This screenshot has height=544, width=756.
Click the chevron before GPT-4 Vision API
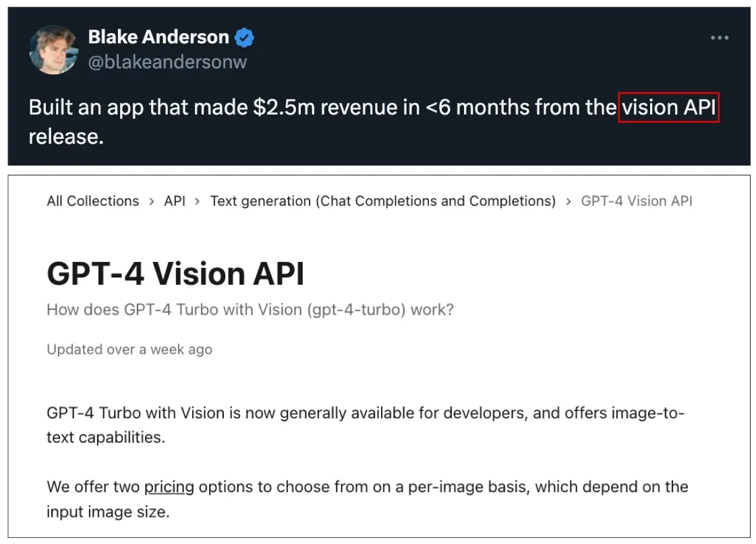pyautogui.click(x=571, y=200)
